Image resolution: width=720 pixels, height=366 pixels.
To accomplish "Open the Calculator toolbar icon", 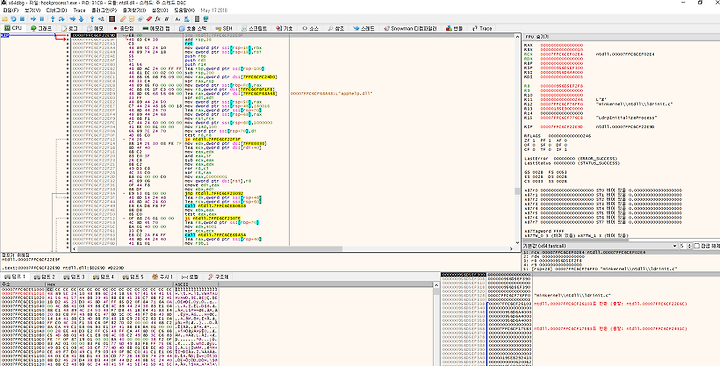I will pyautogui.click(x=197, y=19).
